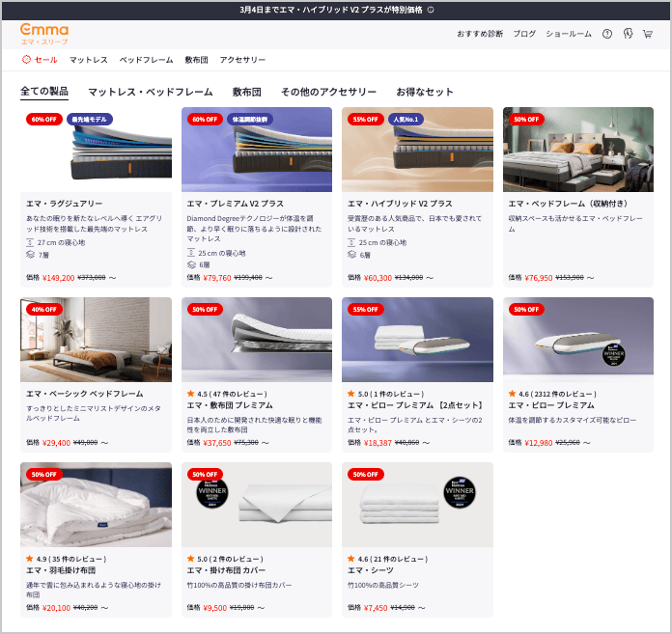Click the 60% OFF badge on エマ・ラグジュアリー
The image size is (672, 634).
44,119
